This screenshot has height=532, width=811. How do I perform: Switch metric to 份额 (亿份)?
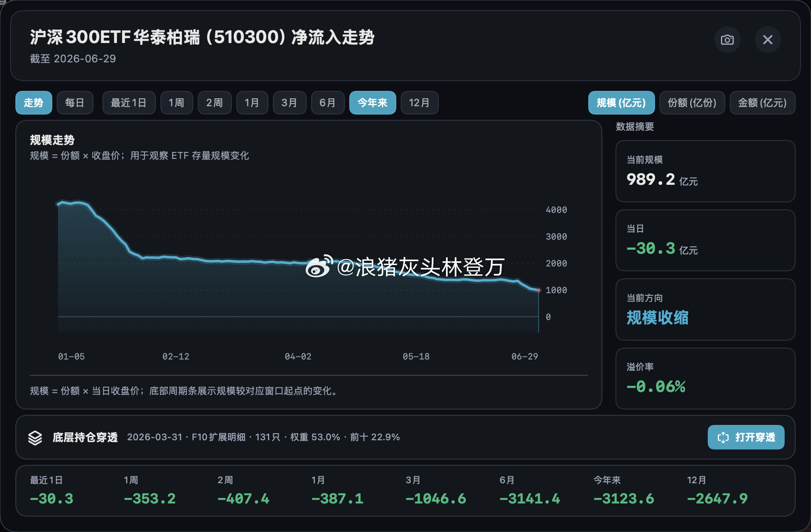coord(692,103)
